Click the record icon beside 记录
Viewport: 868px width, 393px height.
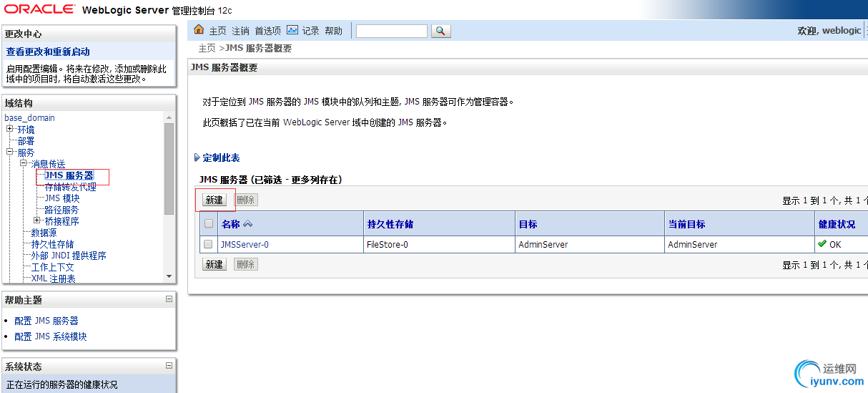tap(292, 30)
